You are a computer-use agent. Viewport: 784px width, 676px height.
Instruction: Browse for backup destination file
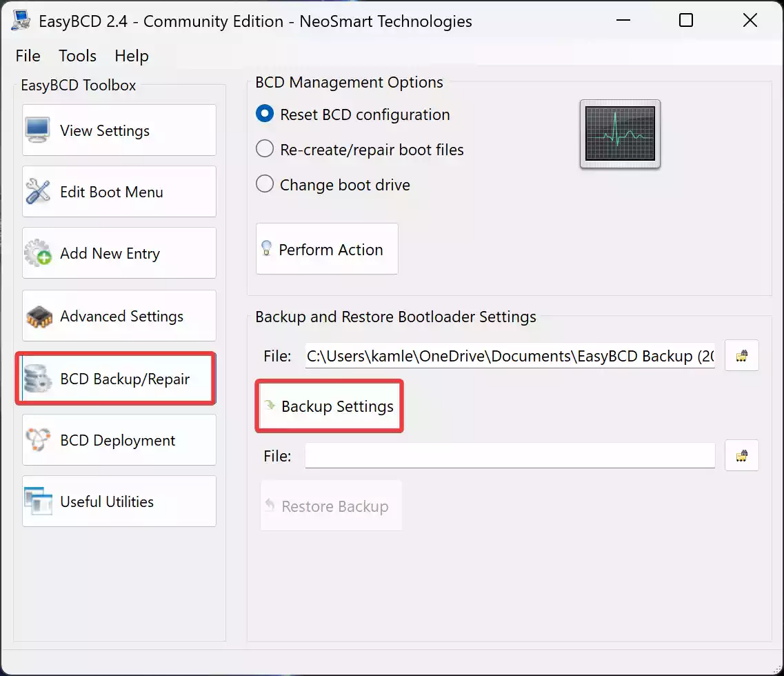(x=741, y=356)
